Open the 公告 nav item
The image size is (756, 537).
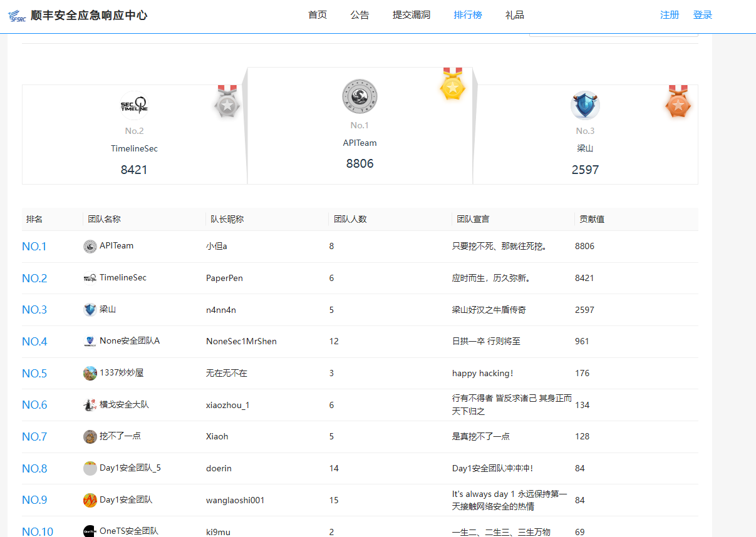pos(360,15)
